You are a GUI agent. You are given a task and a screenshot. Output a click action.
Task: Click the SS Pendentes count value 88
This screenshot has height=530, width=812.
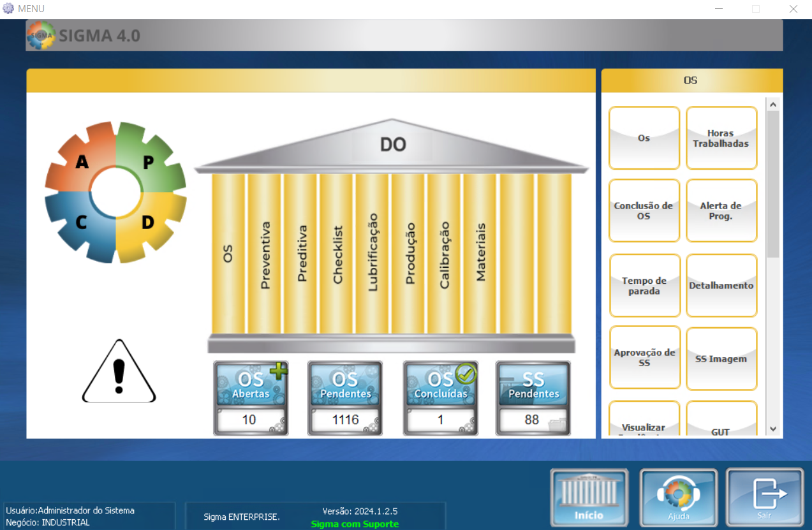point(532,420)
